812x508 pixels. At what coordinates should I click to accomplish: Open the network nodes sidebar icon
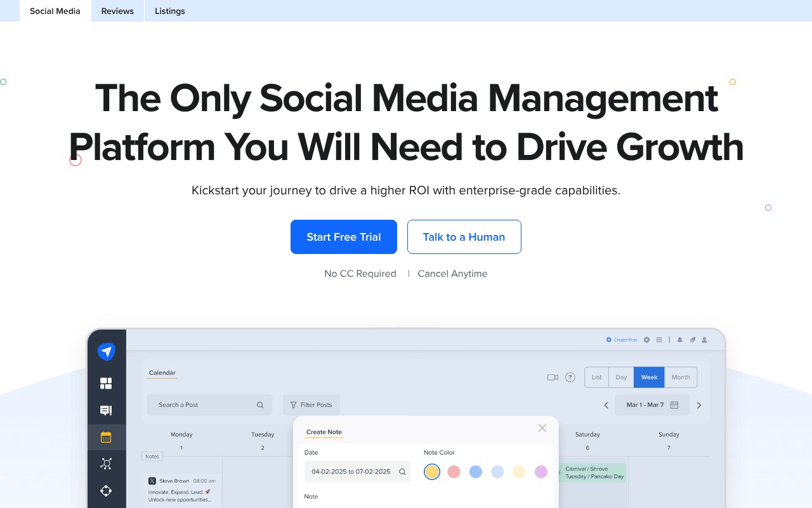pyautogui.click(x=106, y=464)
